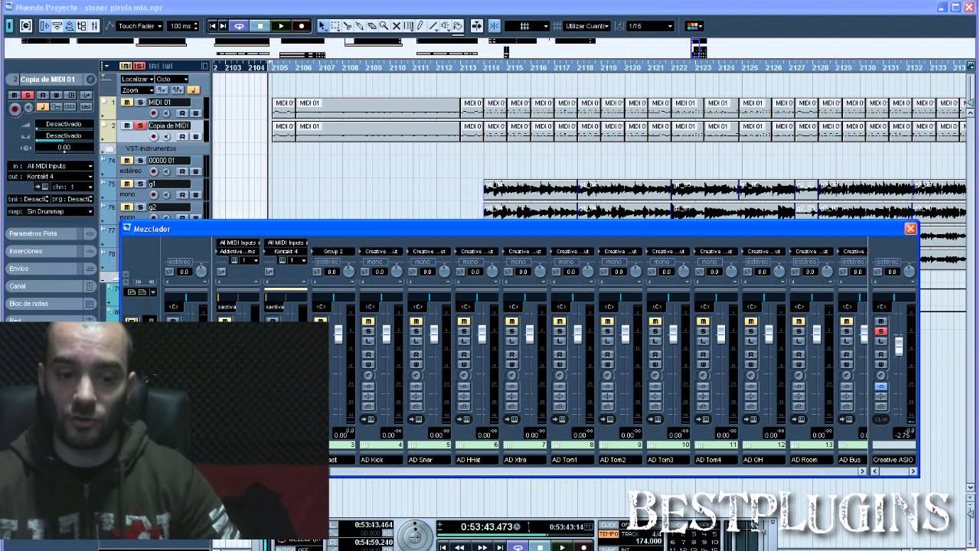Select the Split scissors tool
980x551 pixels.
(x=347, y=26)
